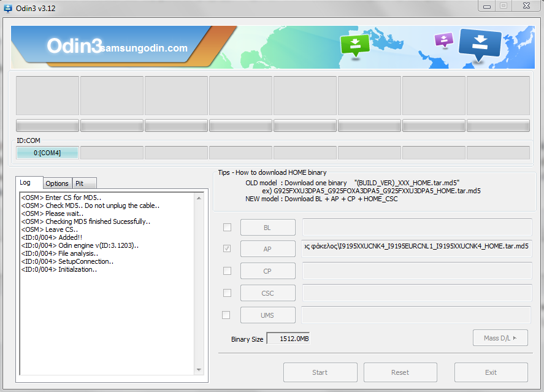The image size is (544, 392).
Task: Click the green download bubble in banner
Action: [x=355, y=45]
